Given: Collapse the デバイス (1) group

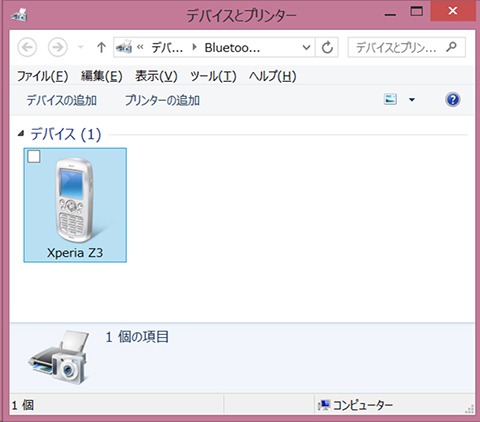Looking at the screenshot, I should (x=21, y=134).
